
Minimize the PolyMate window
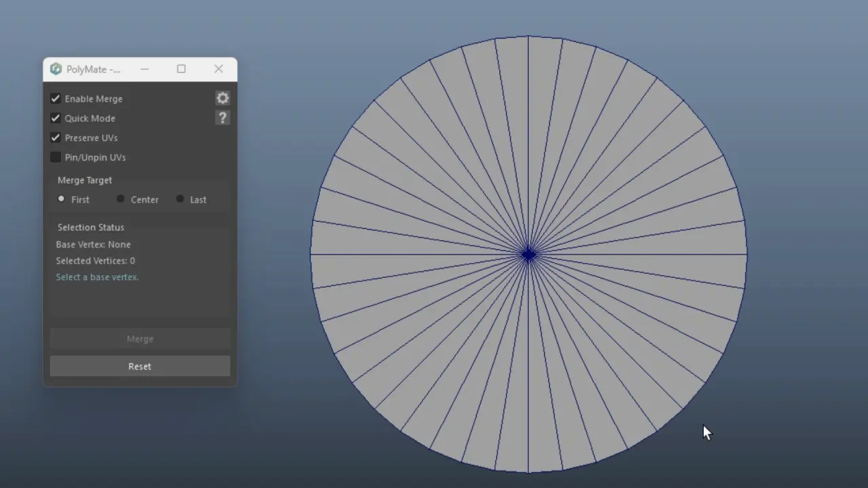(144, 69)
